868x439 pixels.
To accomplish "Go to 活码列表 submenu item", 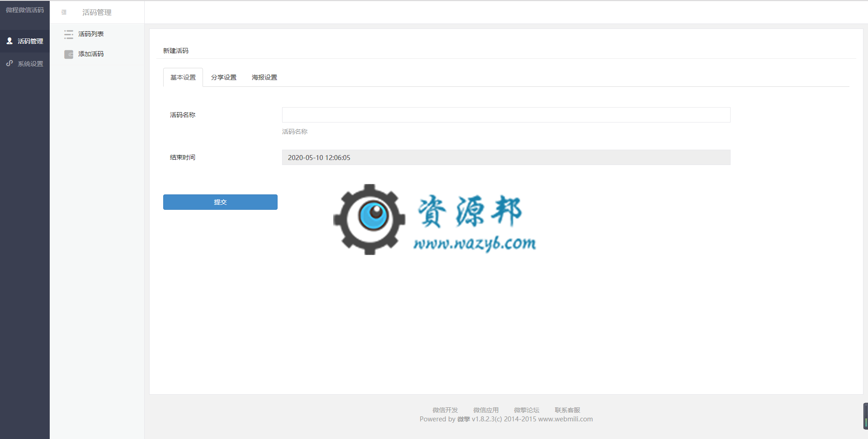I will point(91,34).
